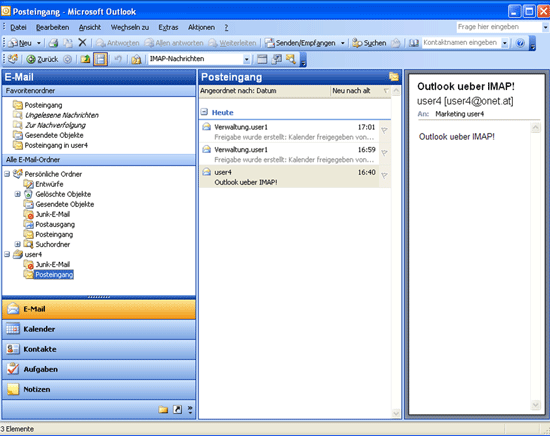Open the folder list icon in bottom bar
Viewport: 550px width, 436px height.
coord(163,409)
